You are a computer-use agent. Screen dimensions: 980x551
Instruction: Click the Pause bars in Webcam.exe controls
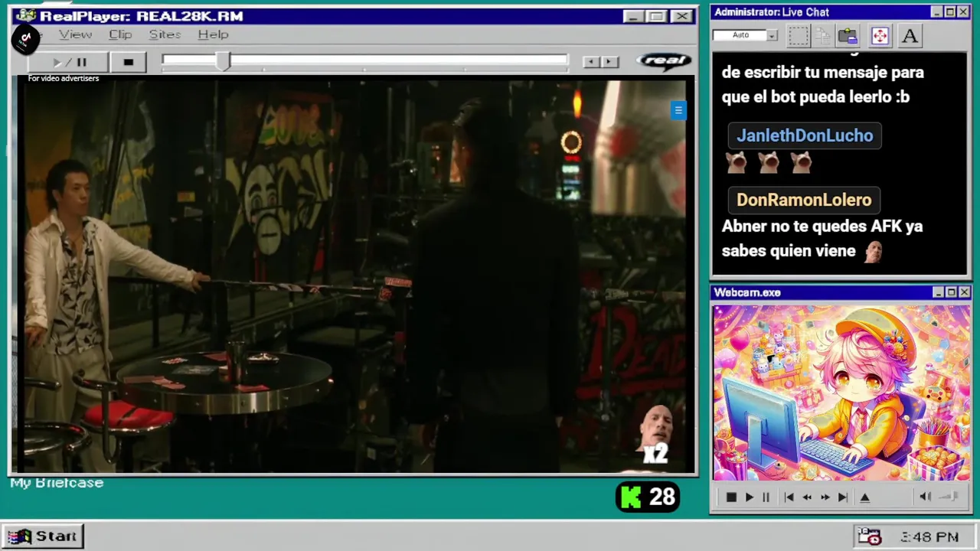tap(766, 497)
